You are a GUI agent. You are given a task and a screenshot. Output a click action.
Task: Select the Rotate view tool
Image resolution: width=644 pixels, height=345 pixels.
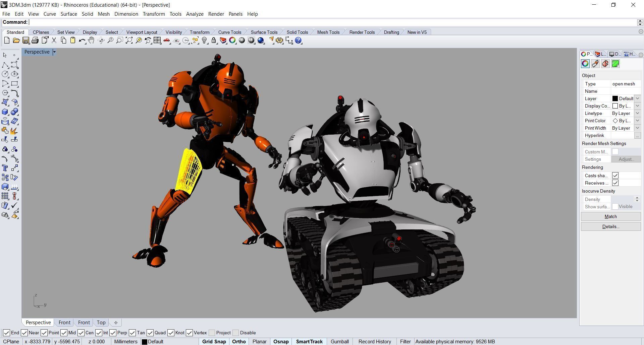pos(101,41)
